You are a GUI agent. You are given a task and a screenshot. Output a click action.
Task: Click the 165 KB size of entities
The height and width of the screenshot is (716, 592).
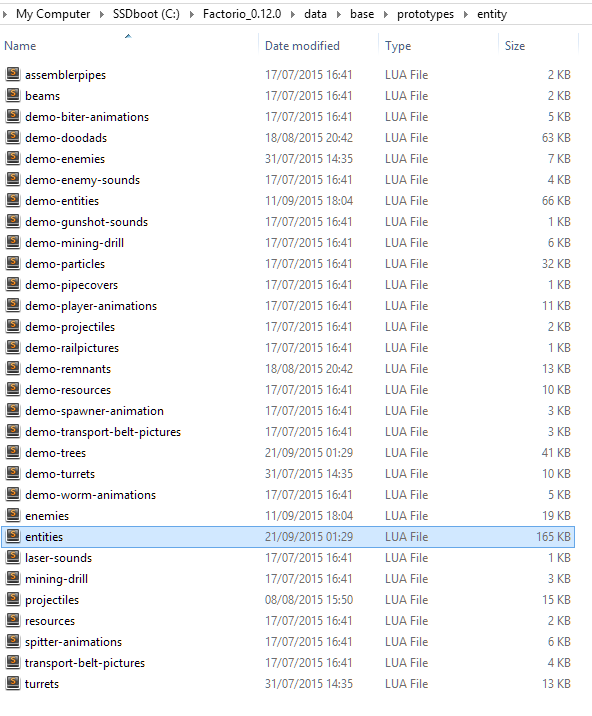click(x=553, y=537)
